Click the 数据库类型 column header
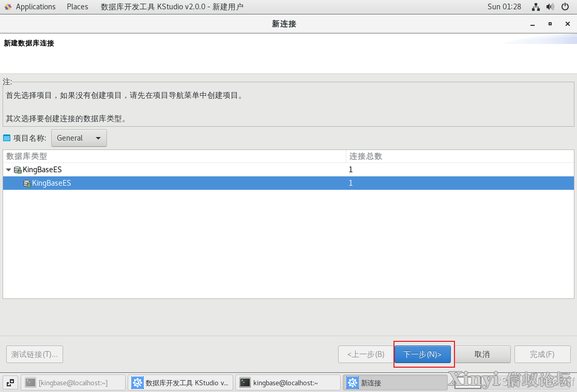 174,156
